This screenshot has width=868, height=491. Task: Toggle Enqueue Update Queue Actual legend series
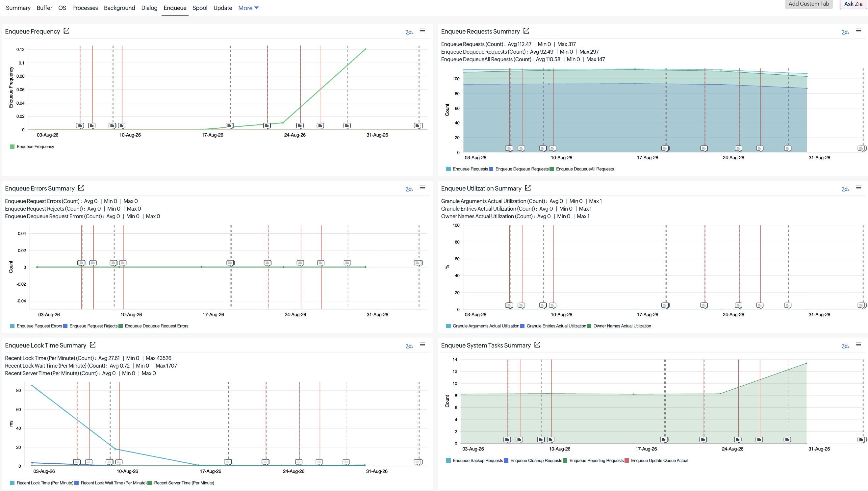point(656,460)
